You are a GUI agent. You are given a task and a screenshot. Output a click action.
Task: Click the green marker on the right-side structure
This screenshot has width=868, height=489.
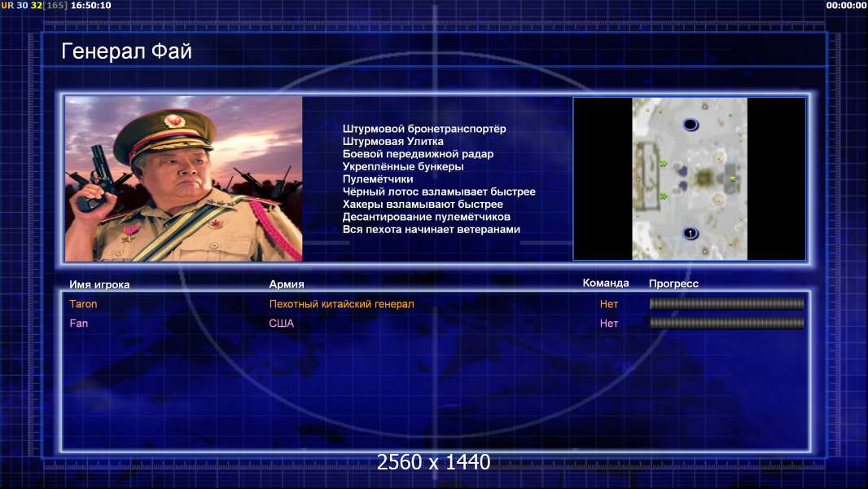pos(732,178)
